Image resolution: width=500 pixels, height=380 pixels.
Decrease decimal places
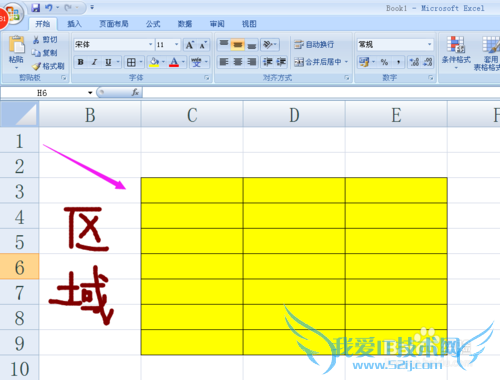click(x=428, y=62)
